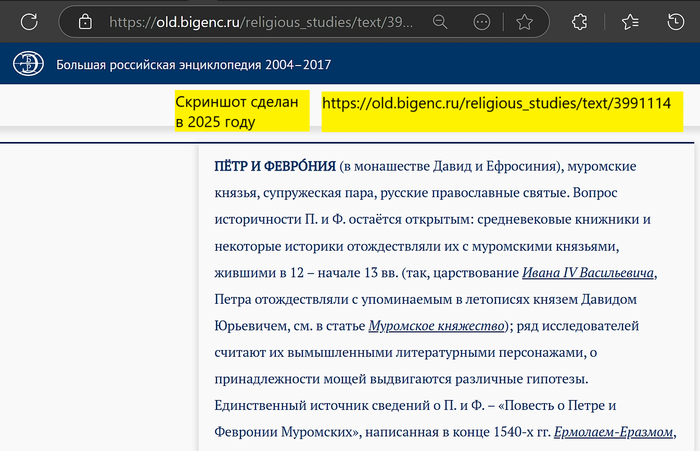700x451 pixels.
Task: Click the address bar URL old.bigenc.ru
Action: pyautogui.click(x=261, y=22)
